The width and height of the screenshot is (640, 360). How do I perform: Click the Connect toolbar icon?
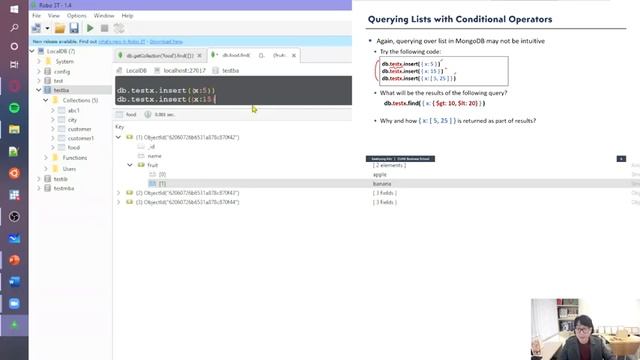tap(36, 28)
